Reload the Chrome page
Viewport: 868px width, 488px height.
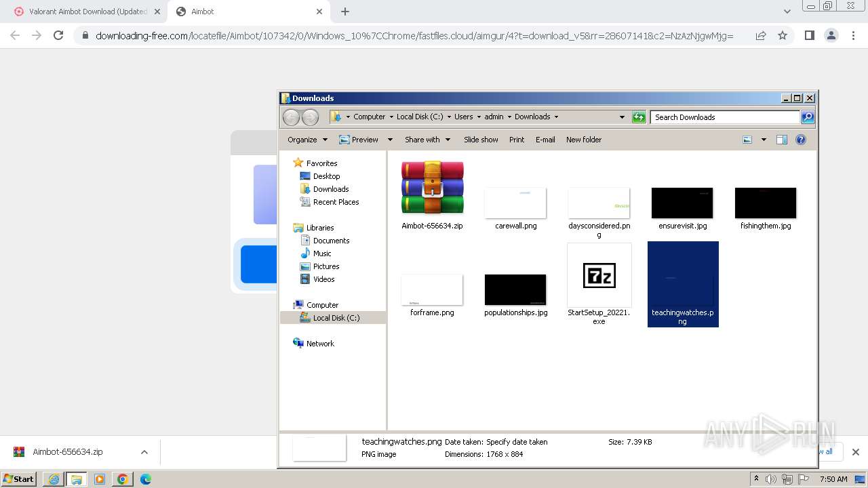[x=58, y=35]
